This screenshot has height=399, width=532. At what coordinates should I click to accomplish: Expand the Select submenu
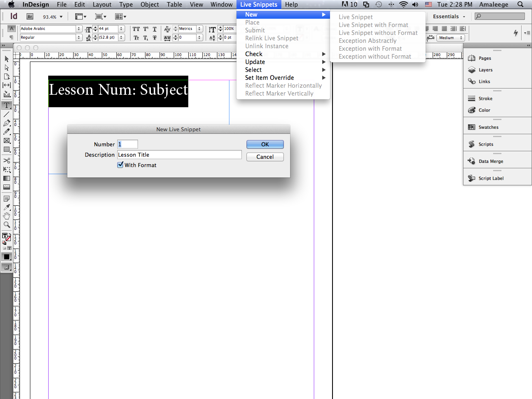click(283, 70)
